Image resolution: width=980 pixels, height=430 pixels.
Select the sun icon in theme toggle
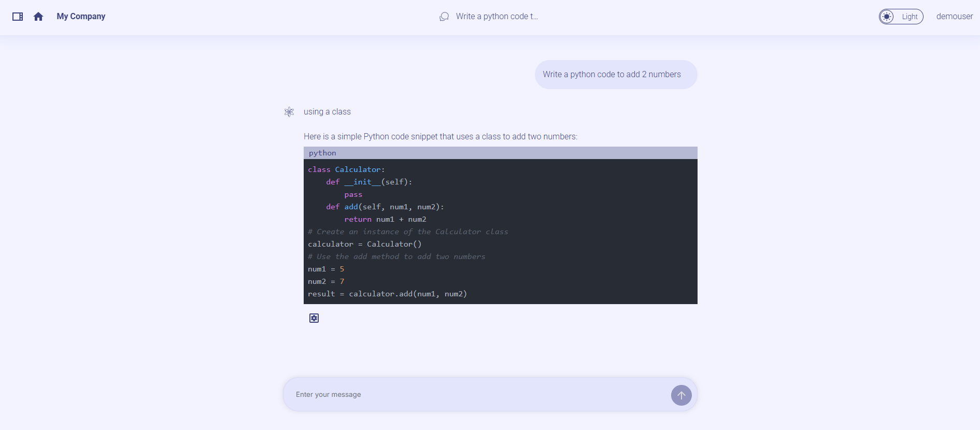tap(886, 16)
